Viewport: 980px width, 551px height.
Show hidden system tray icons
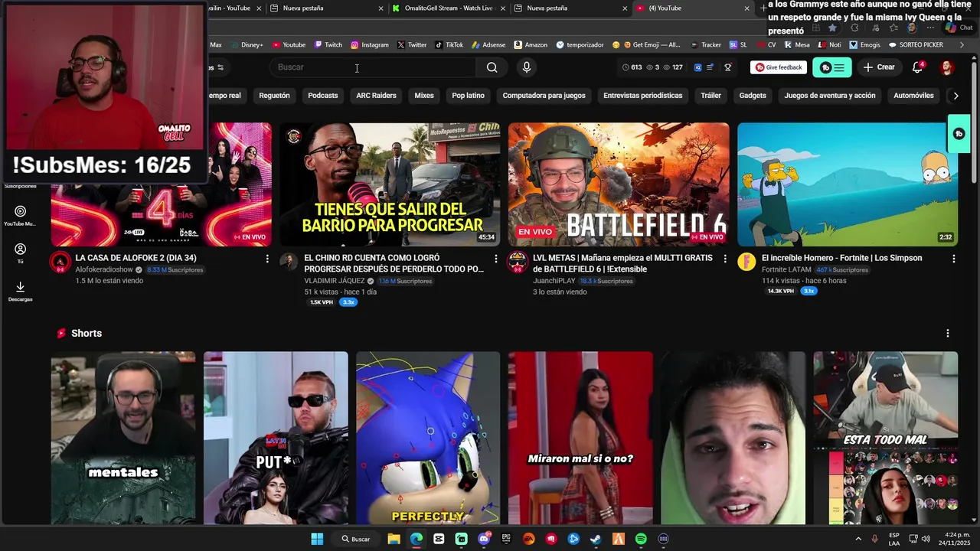click(x=857, y=539)
